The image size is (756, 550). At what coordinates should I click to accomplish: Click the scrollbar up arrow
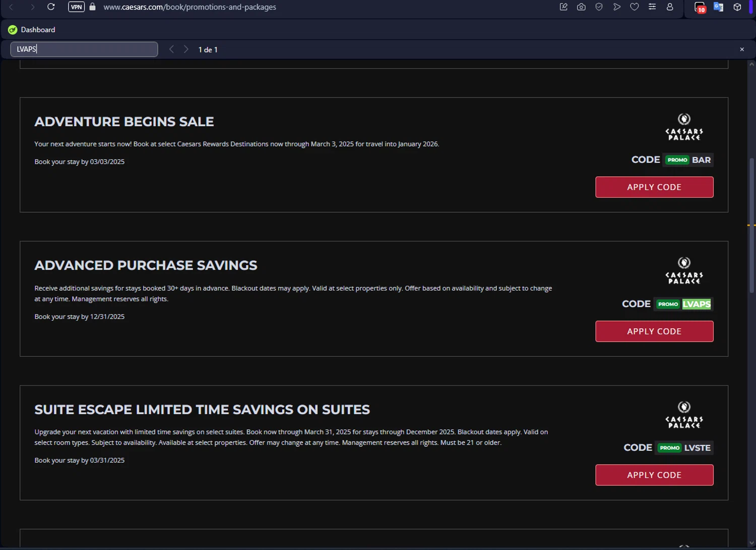(751, 64)
